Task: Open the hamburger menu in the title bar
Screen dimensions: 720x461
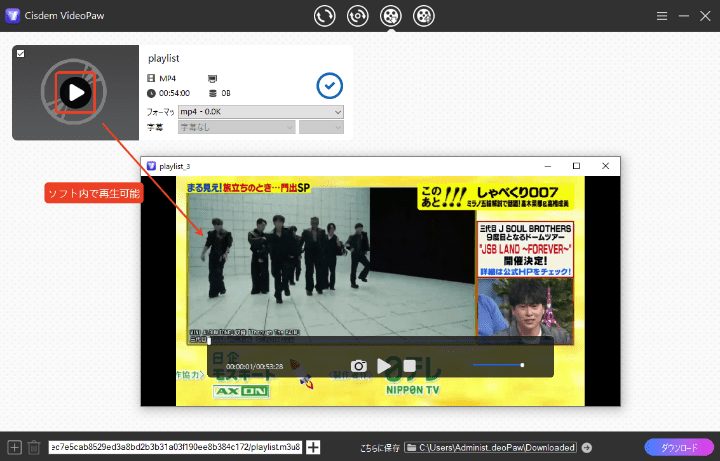Action: [x=662, y=16]
